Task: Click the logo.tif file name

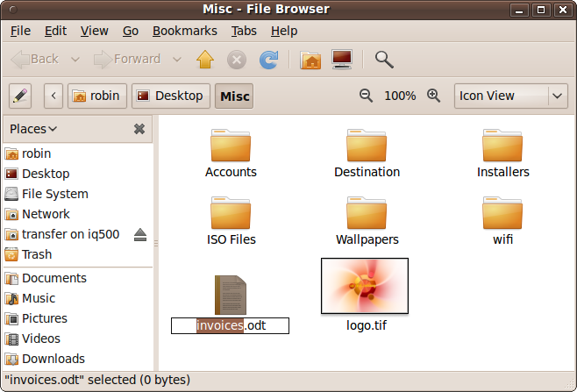Action: tap(367, 325)
